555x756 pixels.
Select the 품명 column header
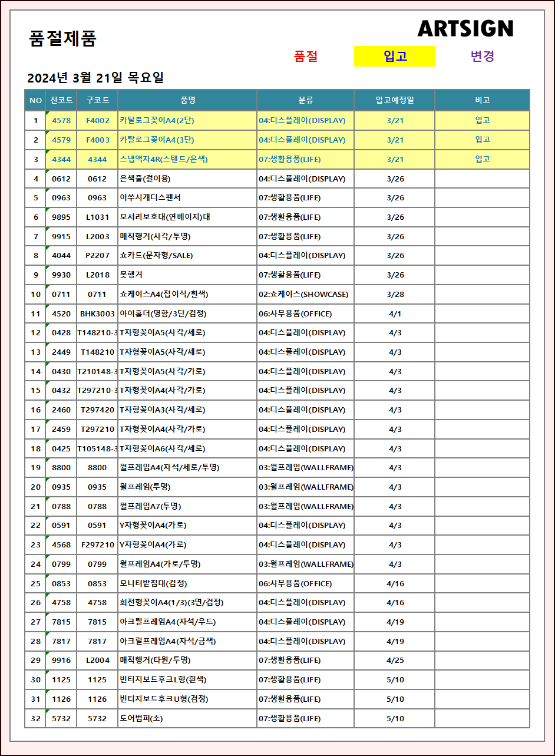[187, 100]
